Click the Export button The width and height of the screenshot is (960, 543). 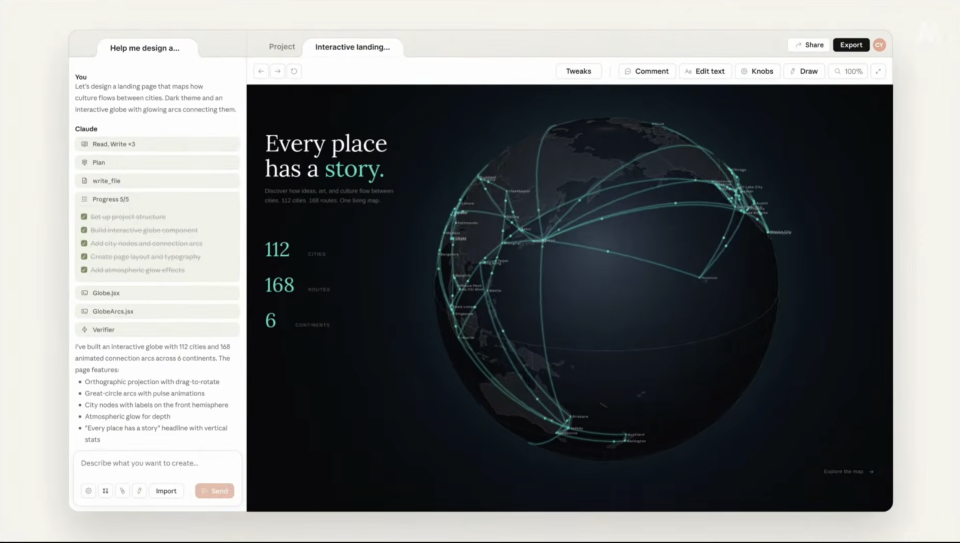click(851, 45)
